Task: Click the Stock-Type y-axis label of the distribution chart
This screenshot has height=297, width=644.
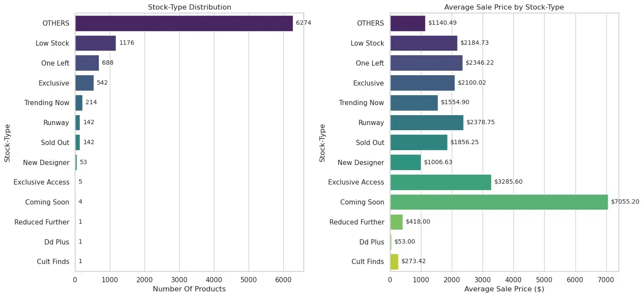Action: click(7, 142)
